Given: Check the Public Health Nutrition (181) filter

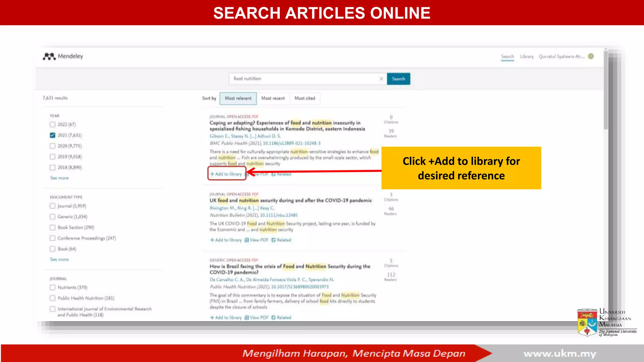Looking at the screenshot, I should click(53, 298).
